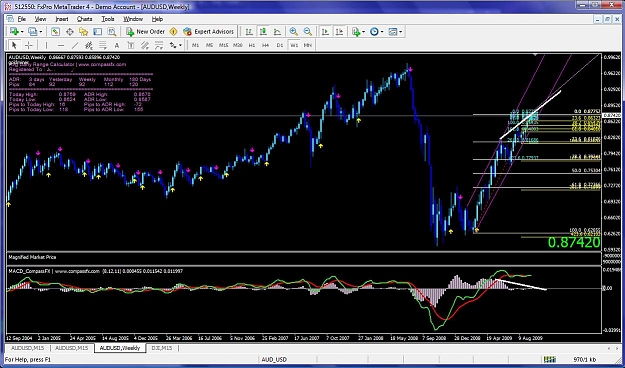The width and height of the screenshot is (625, 368).
Task: Toggle Auto Scroll to latest bar
Action: (325, 31)
